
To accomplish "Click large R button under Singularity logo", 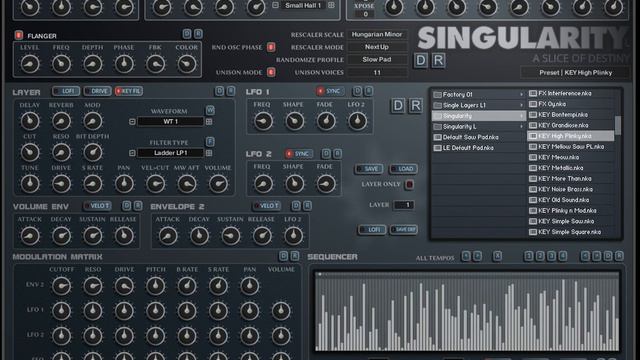I will coord(438,60).
